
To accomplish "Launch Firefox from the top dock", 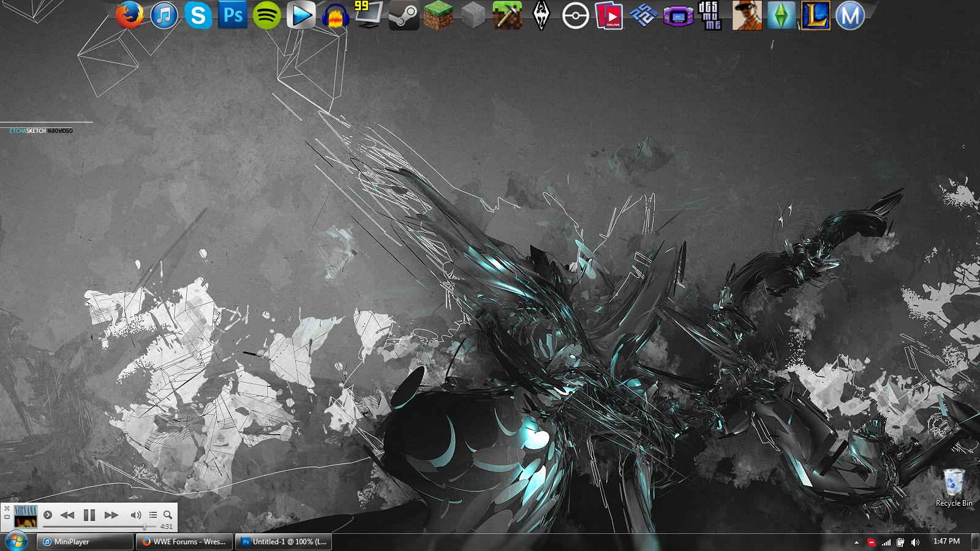I will click(130, 15).
